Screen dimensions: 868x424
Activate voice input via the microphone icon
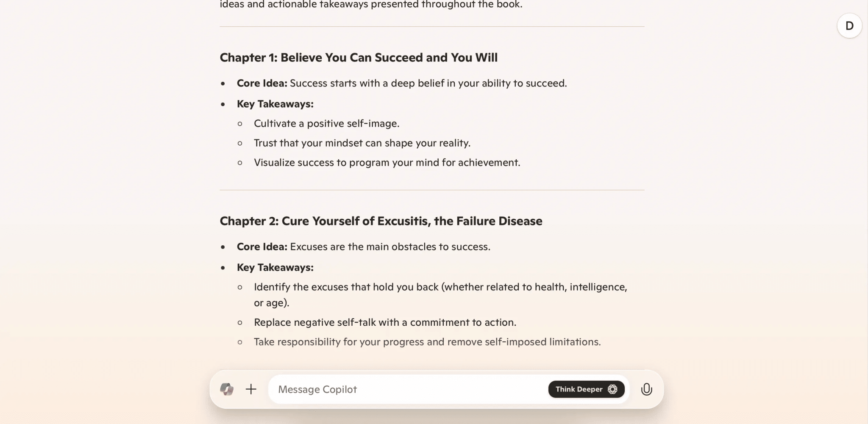tap(646, 389)
